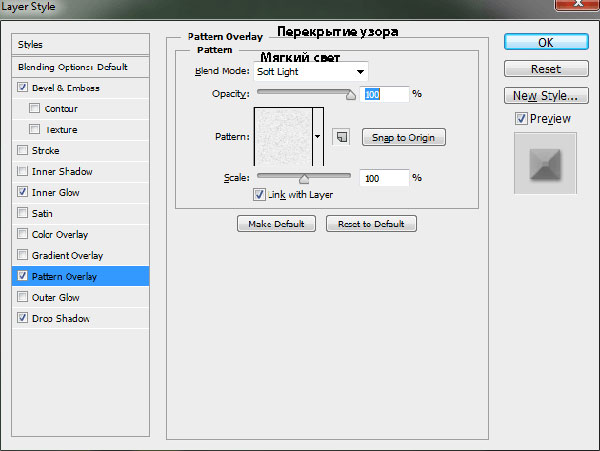Screen dimensions: 600x451
Task: Click the Opacity slider handle
Action: 350,95
